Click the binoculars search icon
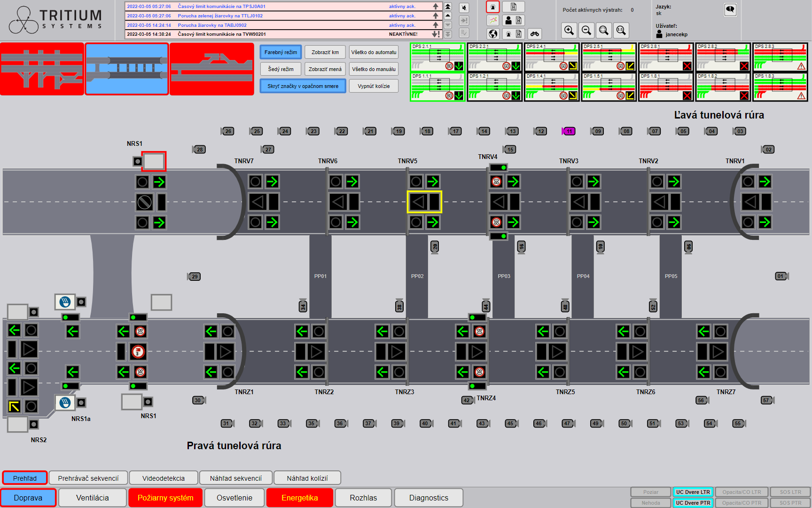The height and width of the screenshot is (508, 812). (535, 33)
